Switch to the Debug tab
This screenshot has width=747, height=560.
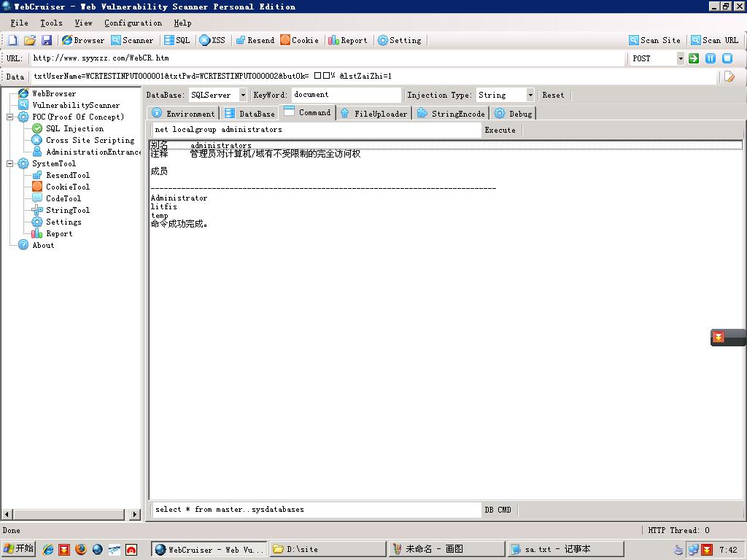514,113
